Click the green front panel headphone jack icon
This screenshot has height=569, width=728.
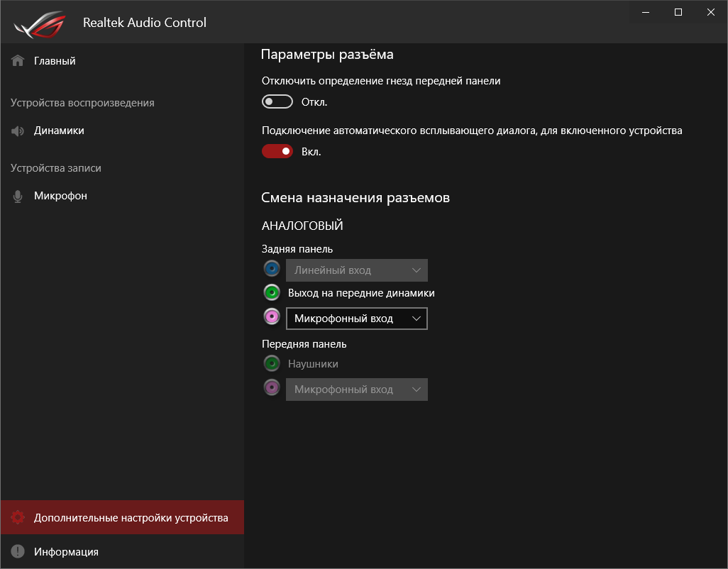click(272, 363)
